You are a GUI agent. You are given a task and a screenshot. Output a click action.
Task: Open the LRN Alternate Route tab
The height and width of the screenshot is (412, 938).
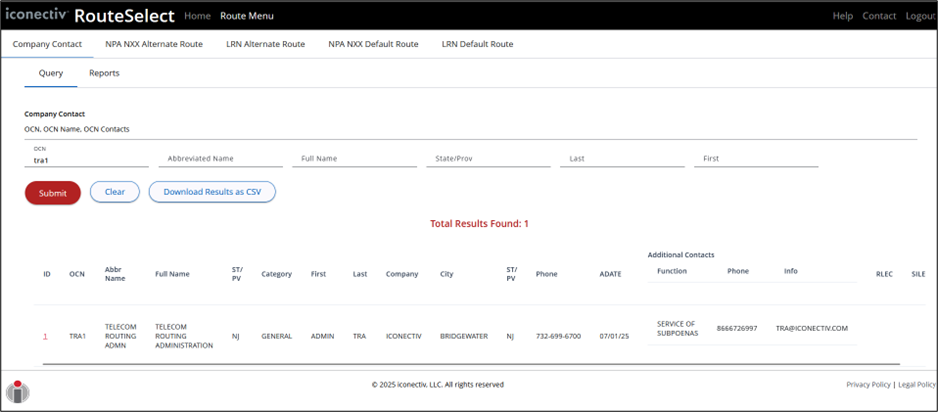[x=265, y=44]
